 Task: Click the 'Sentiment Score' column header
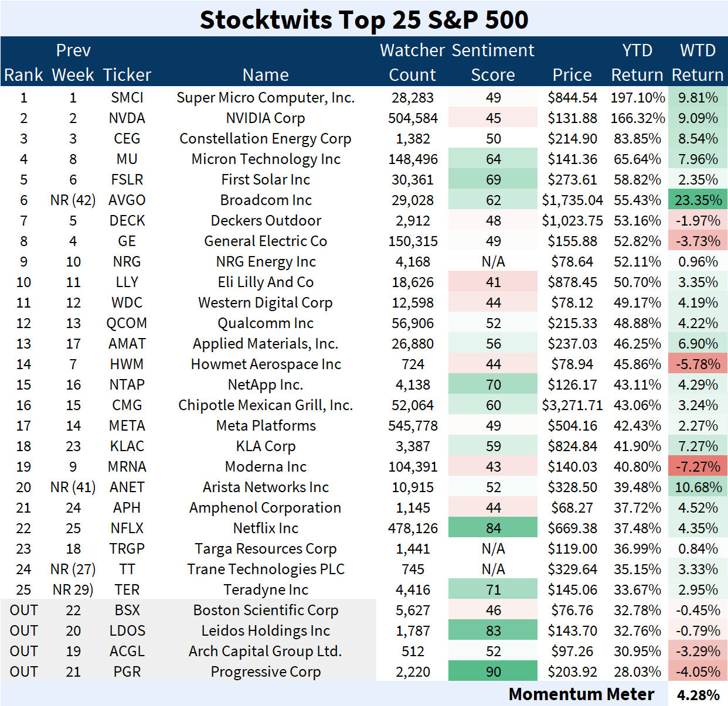tap(493, 62)
